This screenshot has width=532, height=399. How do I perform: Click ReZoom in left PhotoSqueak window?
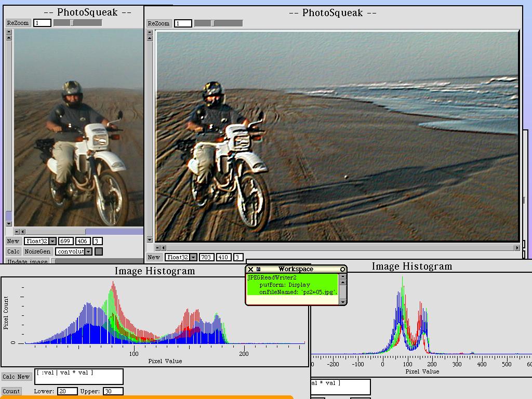(x=18, y=23)
